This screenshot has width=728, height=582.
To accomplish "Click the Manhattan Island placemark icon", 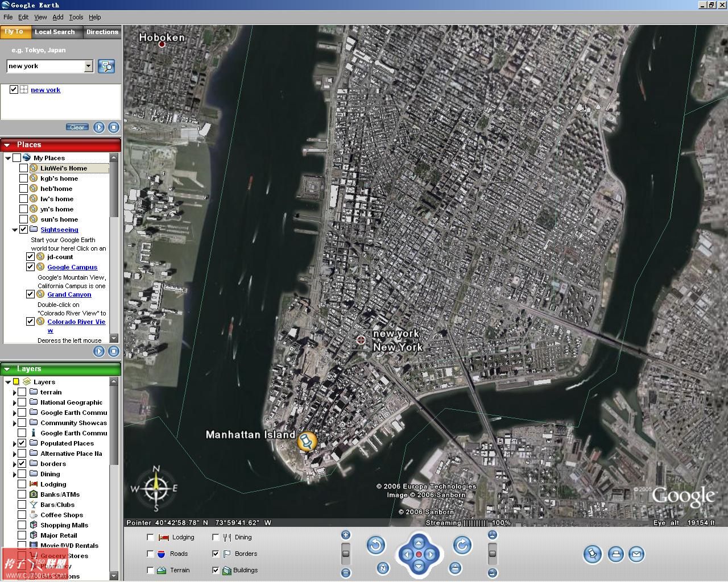I will coord(307,441).
